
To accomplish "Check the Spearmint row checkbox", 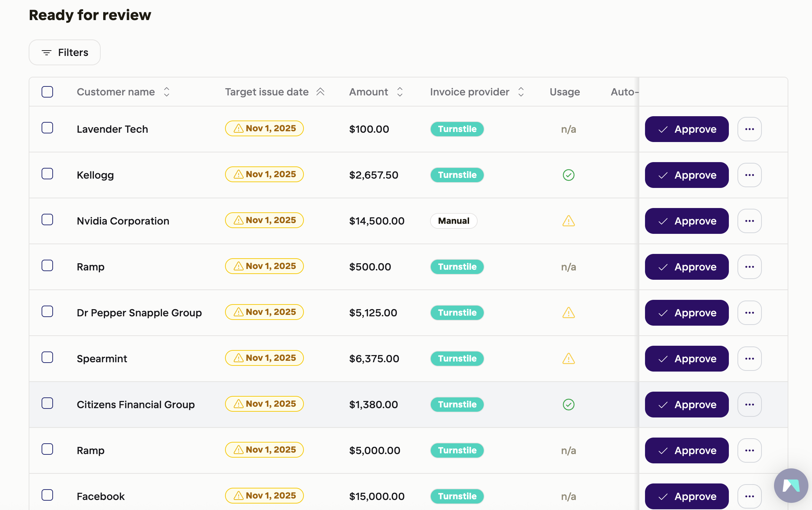I will 47,357.
